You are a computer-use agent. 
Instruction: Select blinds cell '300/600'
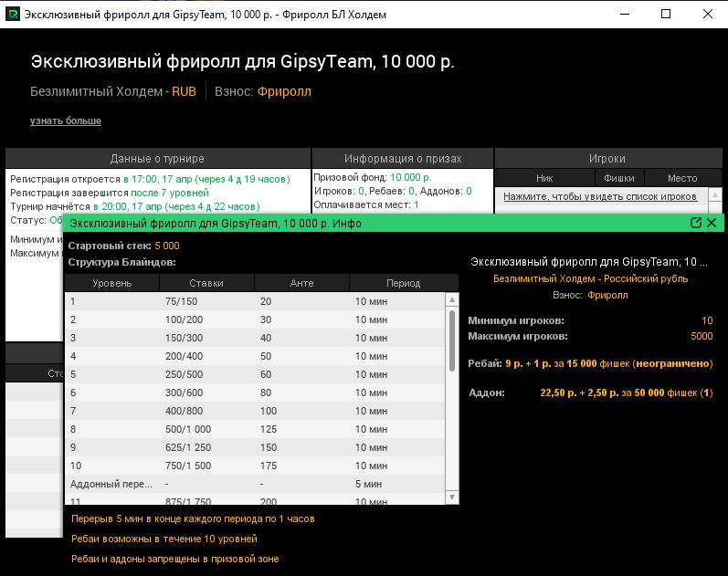[184, 393]
